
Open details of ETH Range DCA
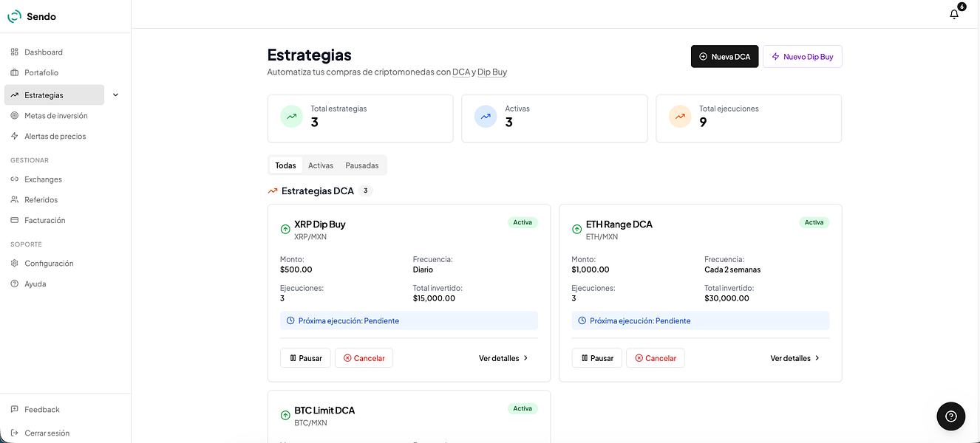794,357
